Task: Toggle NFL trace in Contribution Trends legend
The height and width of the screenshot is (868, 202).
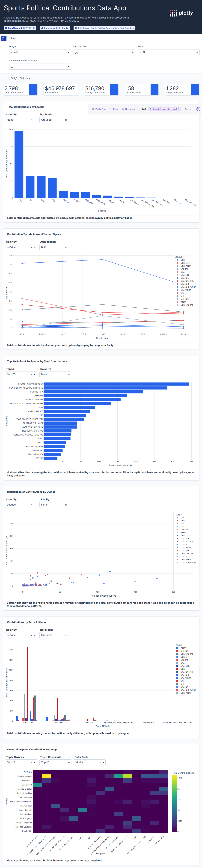Action: click(179, 293)
